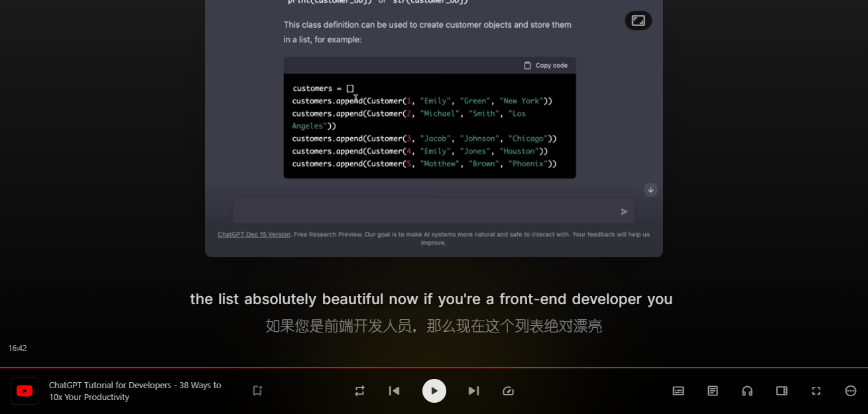The width and height of the screenshot is (868, 414).
Task: Bookmark this video with the save icon
Action: click(257, 391)
